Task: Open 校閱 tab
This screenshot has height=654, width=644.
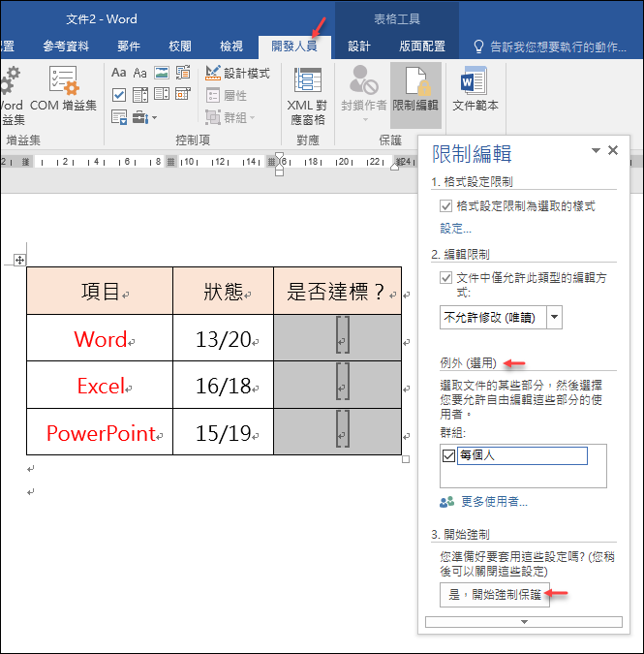Action: click(180, 46)
